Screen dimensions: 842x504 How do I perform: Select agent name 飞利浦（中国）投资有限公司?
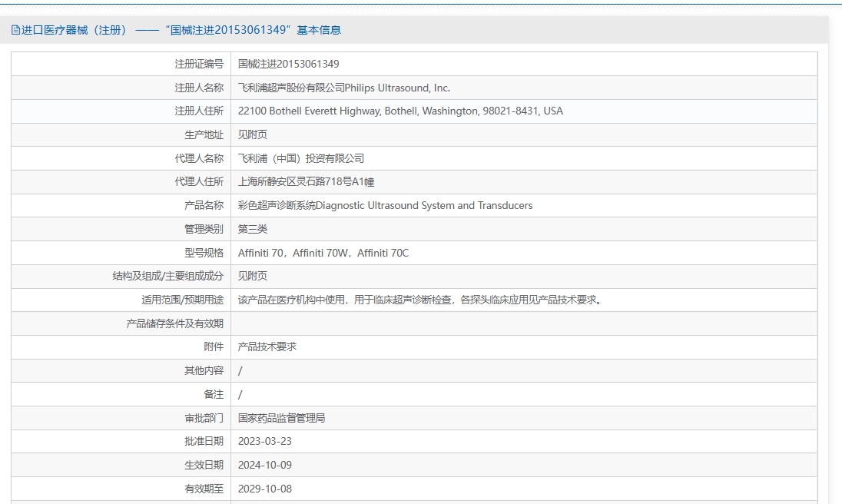pyautogui.click(x=300, y=158)
